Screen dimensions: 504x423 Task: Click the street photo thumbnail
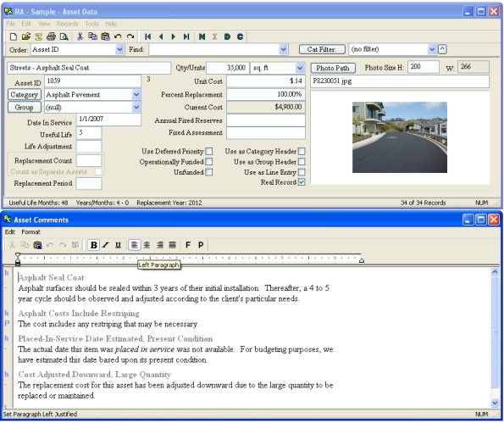click(x=400, y=137)
